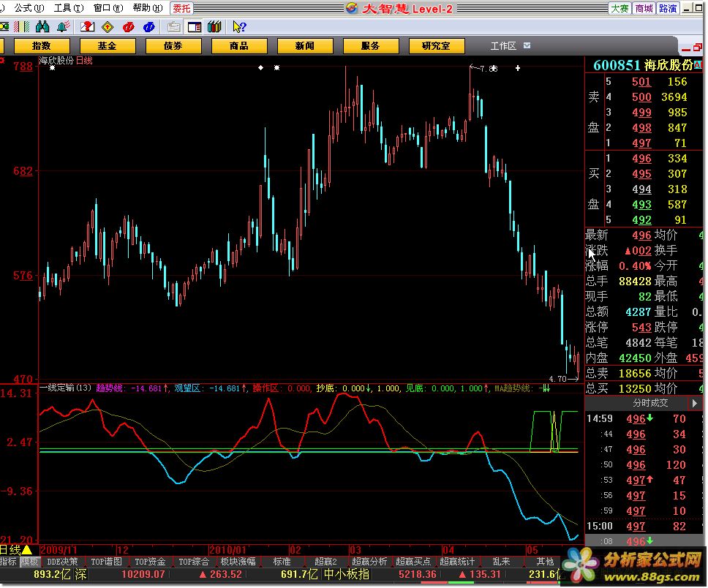Switch to the 其他 tab
The height and width of the screenshot is (588, 708).
545,562
